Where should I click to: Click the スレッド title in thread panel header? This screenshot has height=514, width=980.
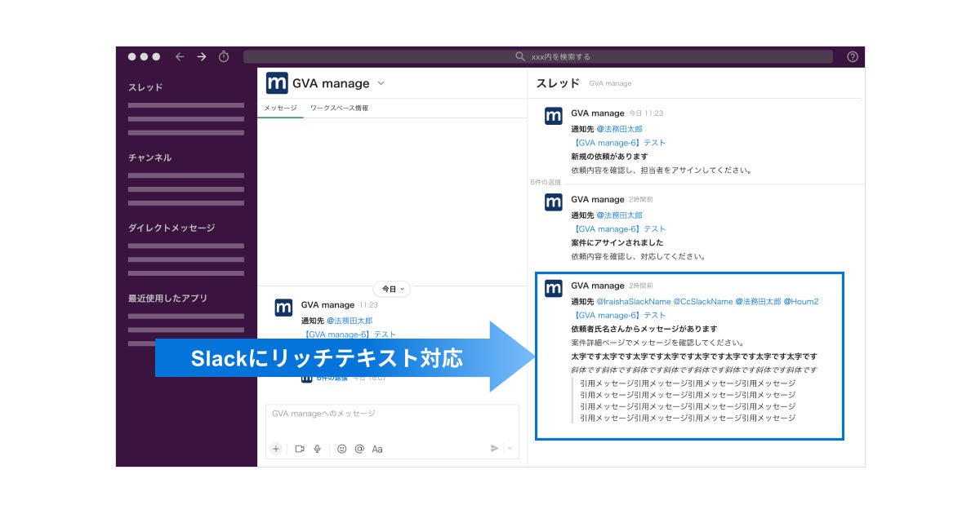pyautogui.click(x=558, y=83)
